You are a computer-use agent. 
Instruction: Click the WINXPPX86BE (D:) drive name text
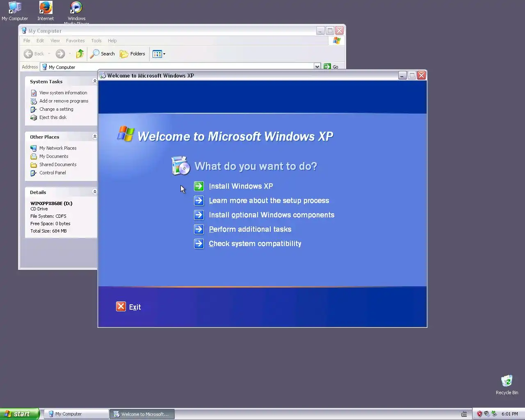point(51,203)
